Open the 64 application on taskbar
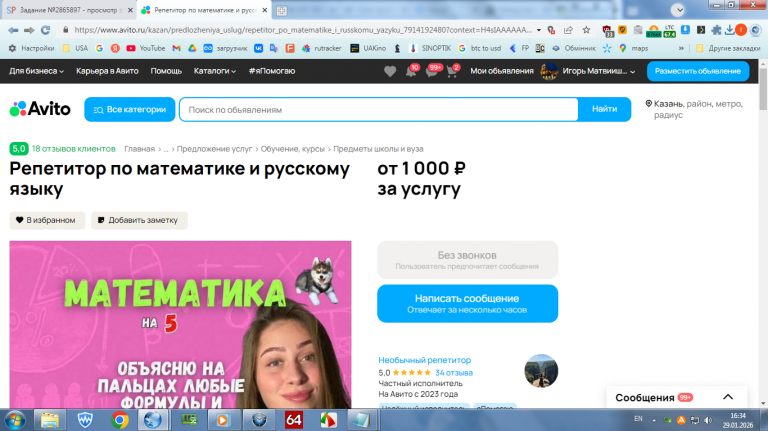The image size is (768, 431). (293, 420)
